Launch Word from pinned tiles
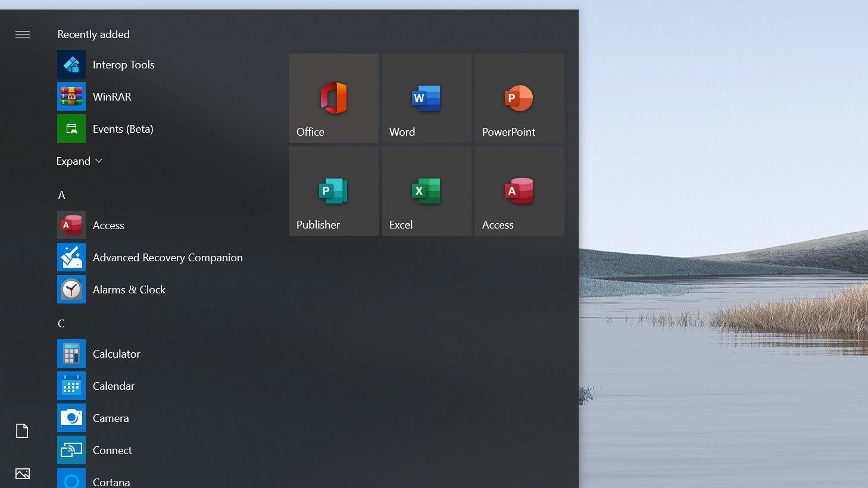This screenshot has height=488, width=868. point(427,98)
